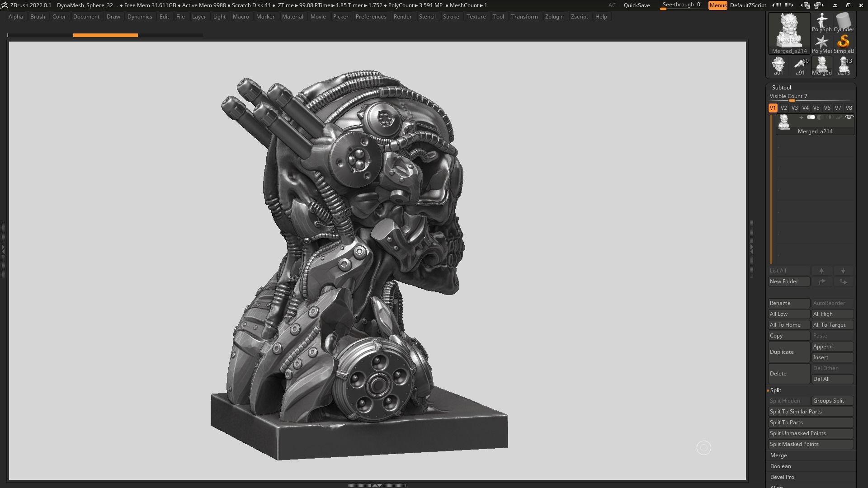Open the left tray divider arrows
868x488 pixels.
point(3,249)
